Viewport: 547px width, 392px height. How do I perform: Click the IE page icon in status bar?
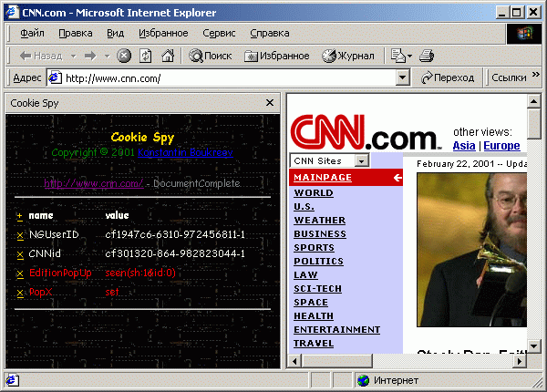coord(12,380)
